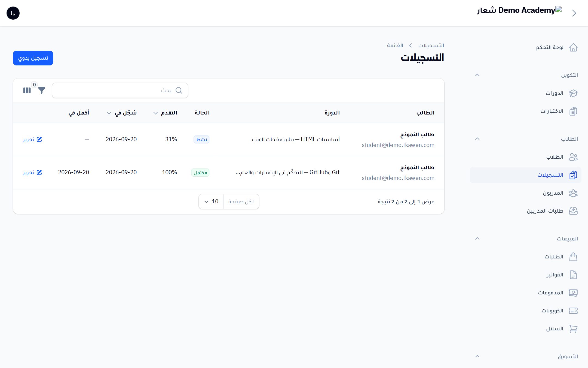Image resolution: width=588 pixels, height=368 pixels.
Task: Click the الطالب column header
Action: [425, 113]
